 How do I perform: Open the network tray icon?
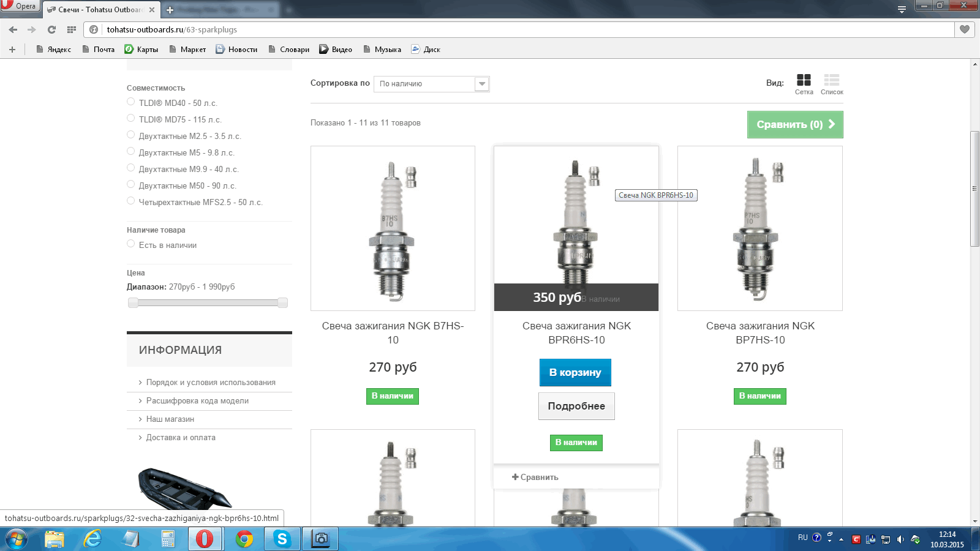coord(886,539)
